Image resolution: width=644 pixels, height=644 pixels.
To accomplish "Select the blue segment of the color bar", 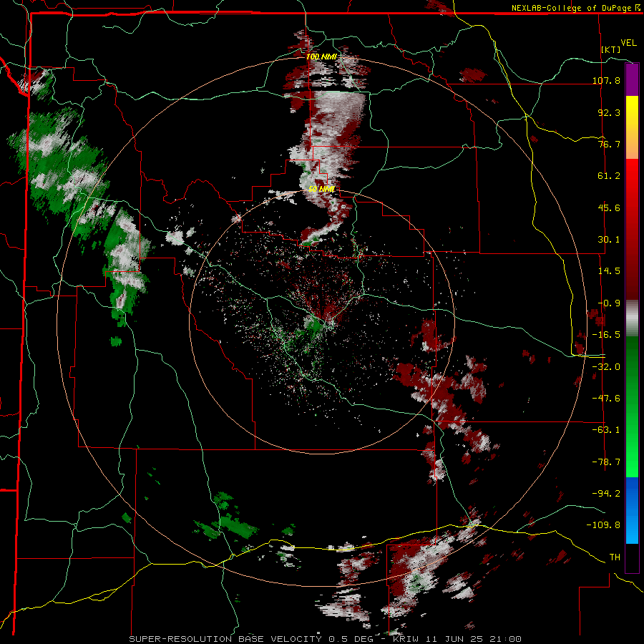I will (632, 510).
